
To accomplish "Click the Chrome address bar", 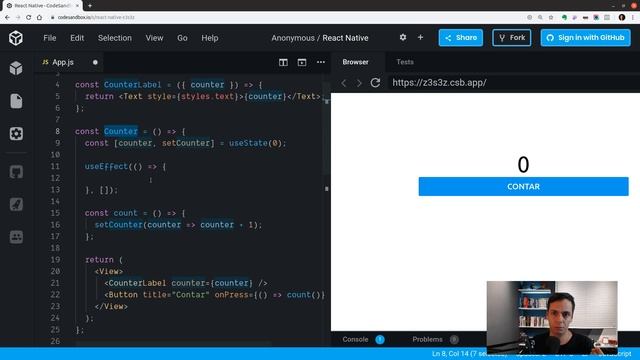I will click(x=286, y=17).
